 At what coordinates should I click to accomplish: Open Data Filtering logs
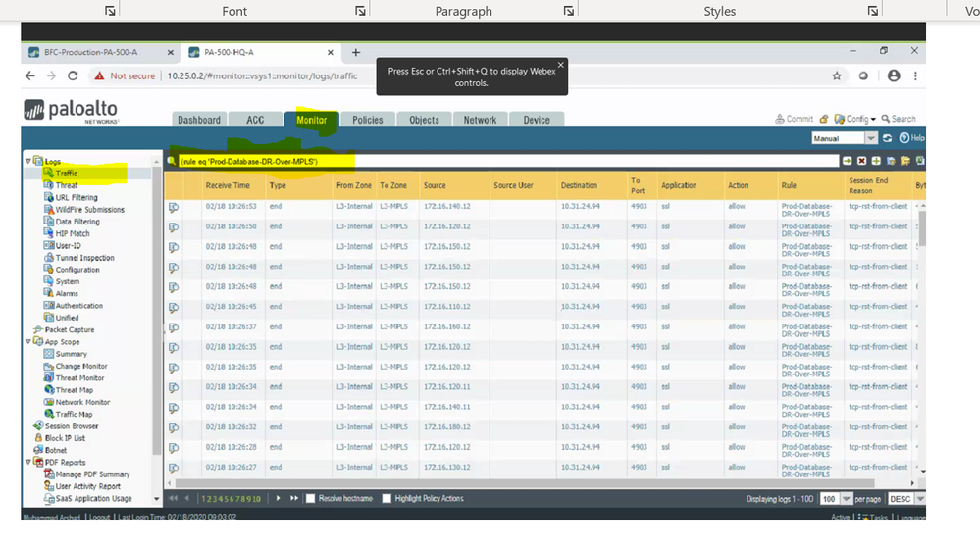(x=77, y=222)
